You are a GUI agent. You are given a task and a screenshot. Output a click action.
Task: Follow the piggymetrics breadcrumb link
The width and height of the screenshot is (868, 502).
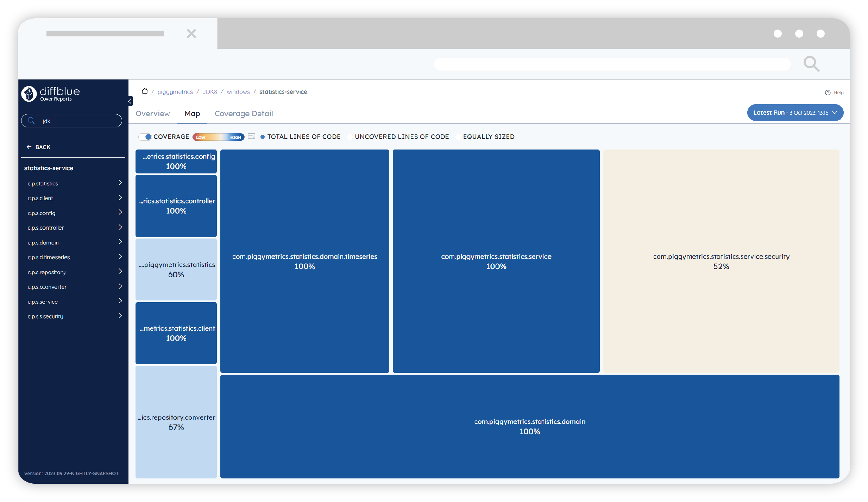[x=175, y=92]
